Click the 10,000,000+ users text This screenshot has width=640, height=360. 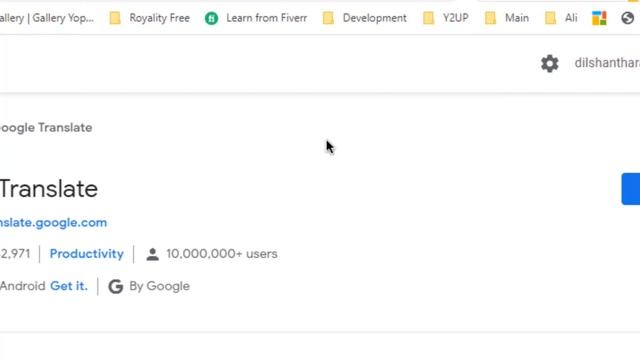pyautogui.click(x=222, y=254)
